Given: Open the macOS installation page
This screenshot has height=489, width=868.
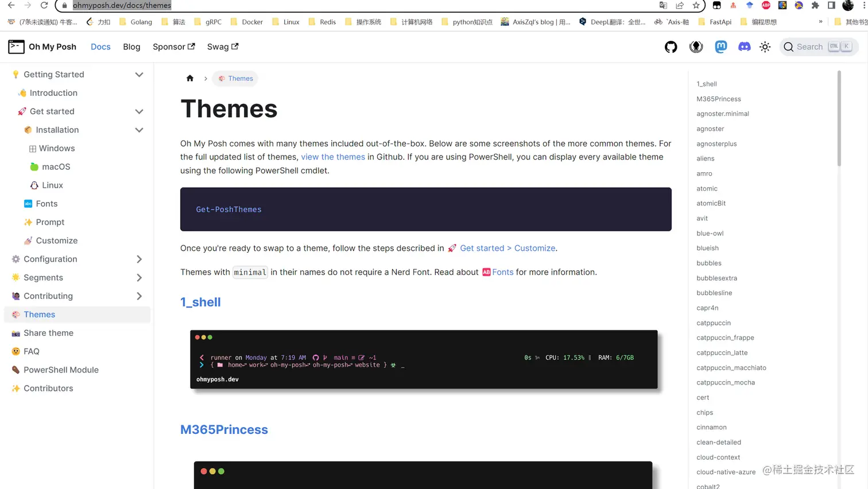Looking at the screenshot, I should tap(56, 166).
